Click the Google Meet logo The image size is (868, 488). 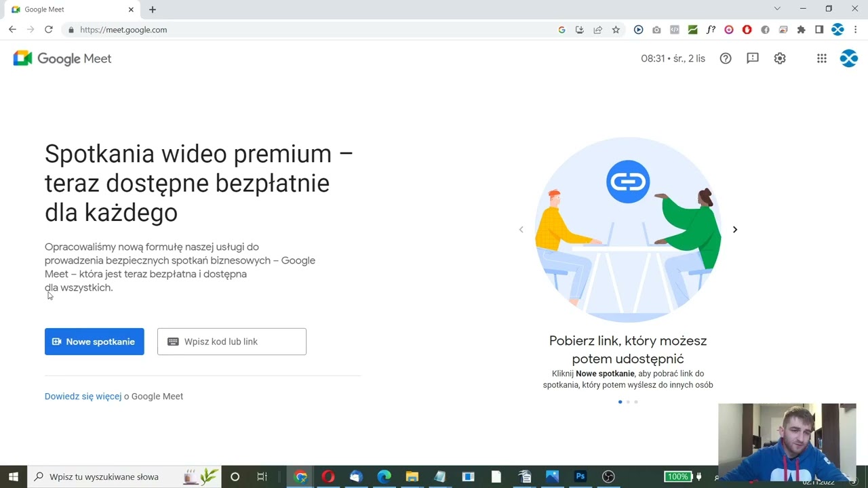(62, 58)
